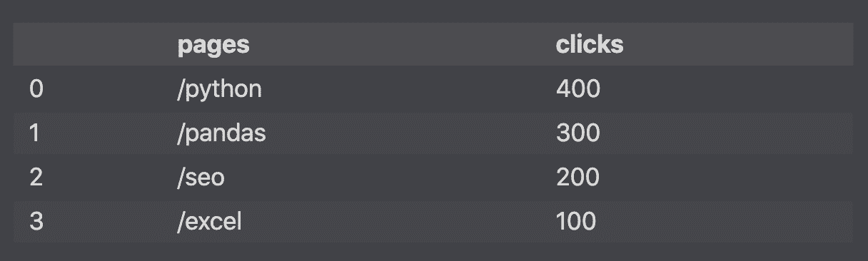Viewport: 868px width, 261px height.
Task: Click the 200 clicks value
Action: coord(577,178)
